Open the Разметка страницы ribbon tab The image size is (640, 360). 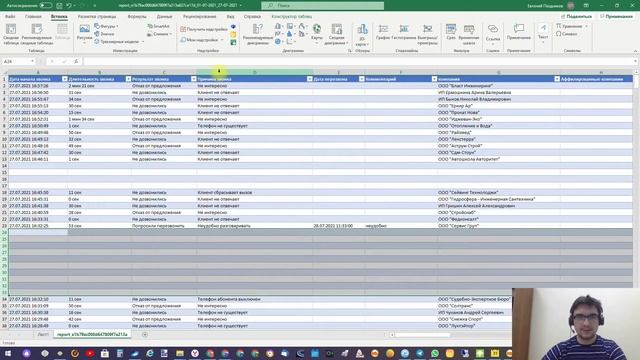97,17
